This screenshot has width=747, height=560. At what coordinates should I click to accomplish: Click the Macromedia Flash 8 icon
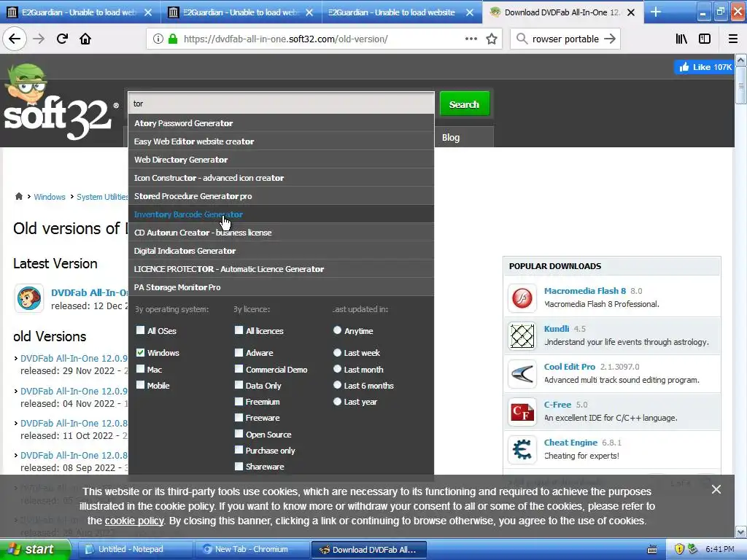(522, 298)
